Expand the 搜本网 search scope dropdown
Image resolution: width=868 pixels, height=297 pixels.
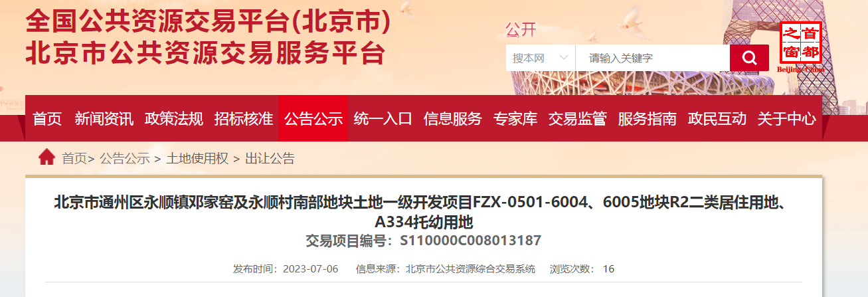pos(541,58)
